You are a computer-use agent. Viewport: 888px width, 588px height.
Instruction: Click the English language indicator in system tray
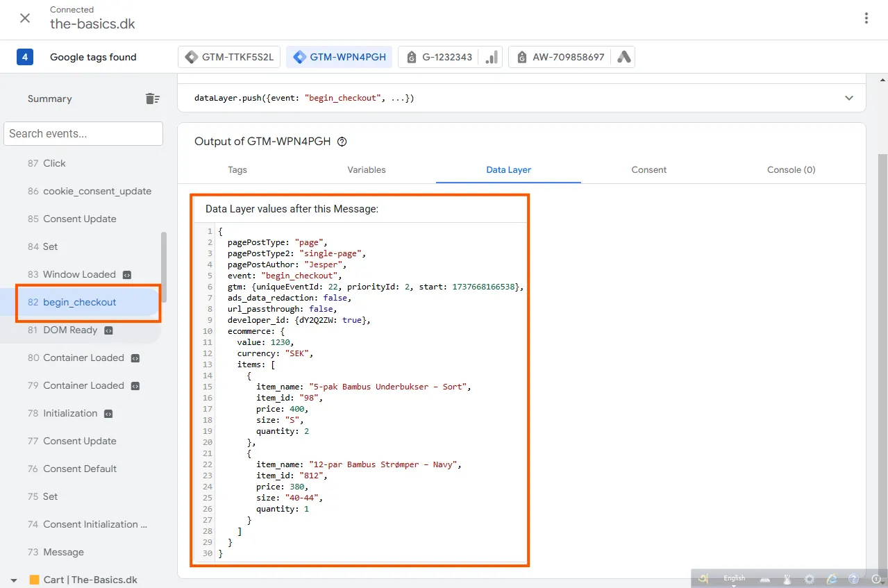pos(734,578)
